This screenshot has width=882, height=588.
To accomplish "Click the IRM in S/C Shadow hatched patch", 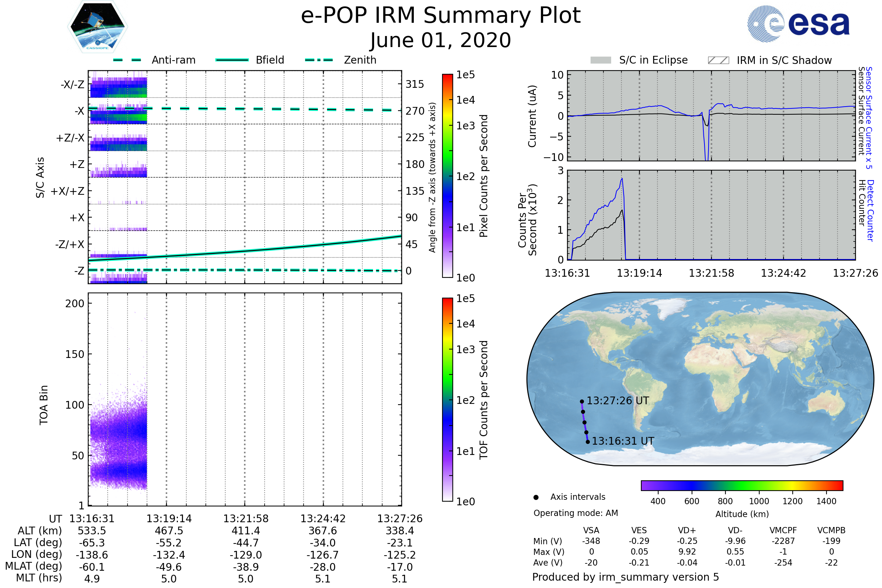I will click(x=718, y=60).
